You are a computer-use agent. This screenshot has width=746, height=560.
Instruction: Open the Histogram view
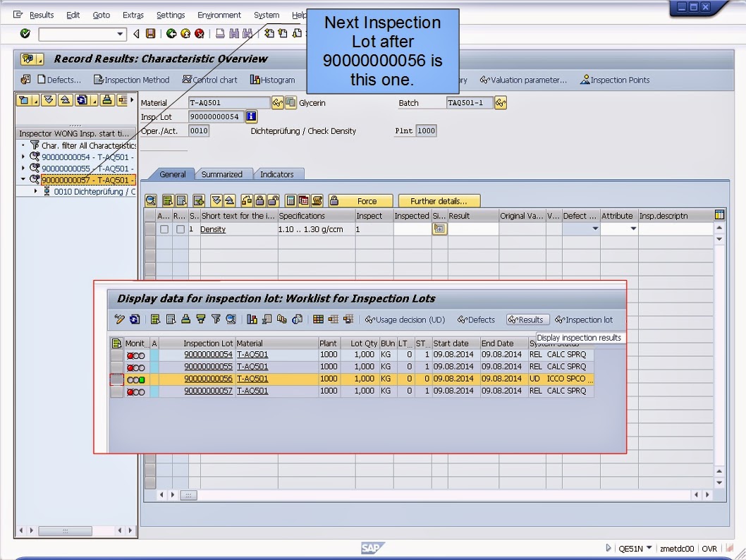click(x=271, y=80)
